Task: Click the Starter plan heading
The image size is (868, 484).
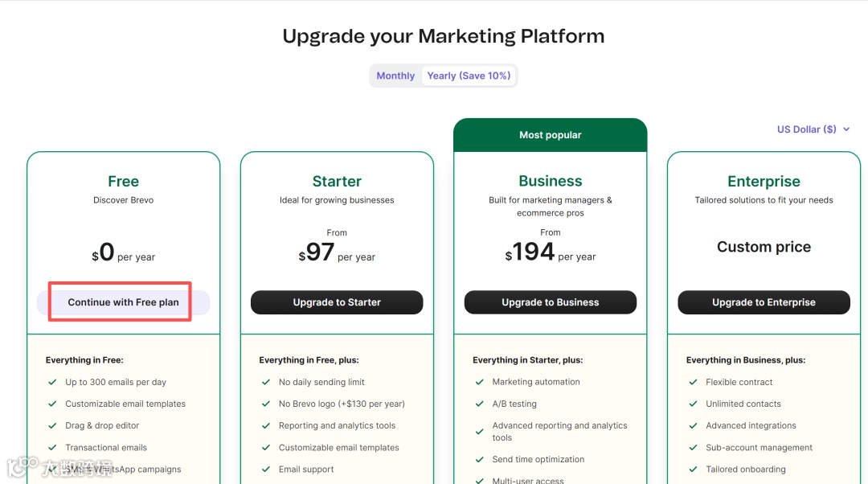Action: (x=337, y=182)
